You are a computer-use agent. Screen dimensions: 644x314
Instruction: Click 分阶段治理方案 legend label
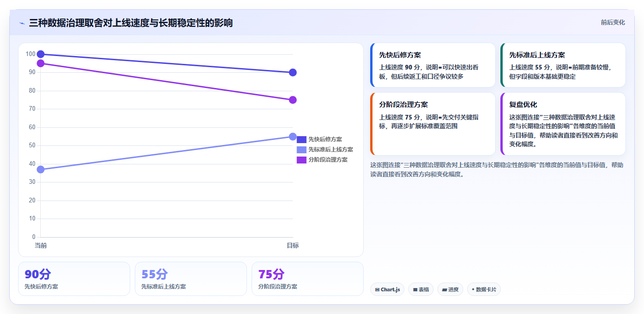point(328,160)
